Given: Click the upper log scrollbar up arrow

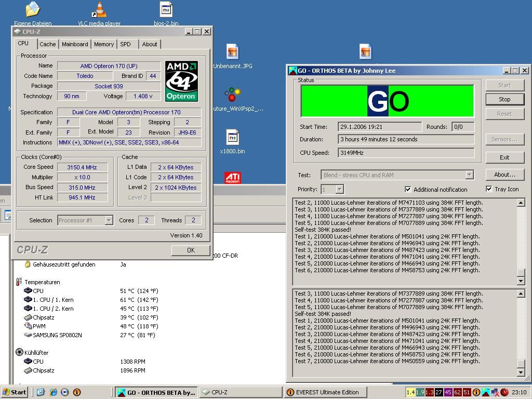Looking at the screenshot, I should tap(521, 203).
